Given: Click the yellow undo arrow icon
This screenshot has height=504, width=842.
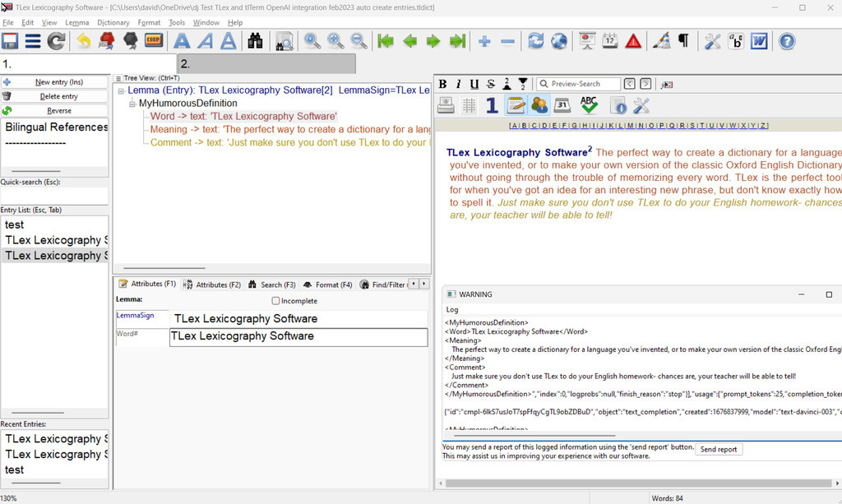Looking at the screenshot, I should (84, 41).
